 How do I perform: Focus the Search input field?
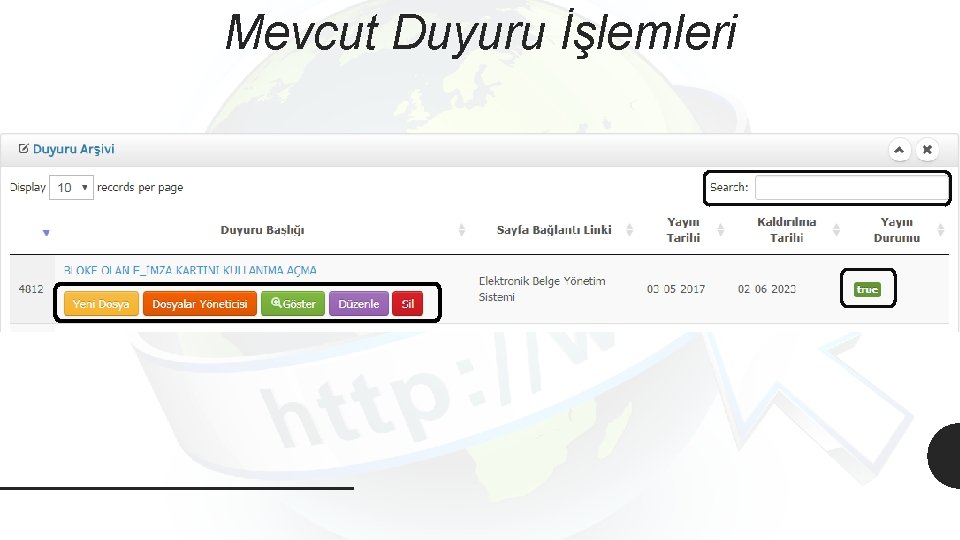pos(852,187)
